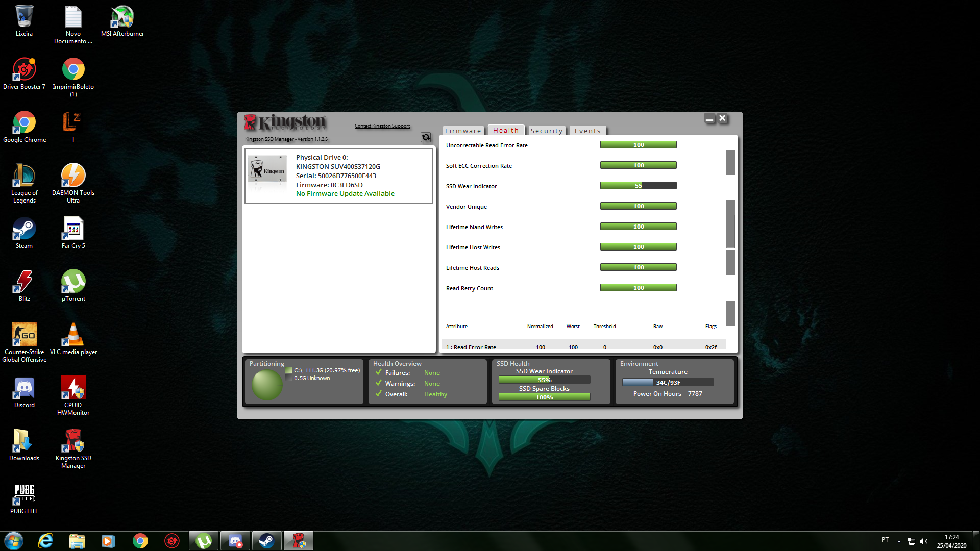Viewport: 980px width, 551px height.
Task: Click the PT language indicator
Action: click(885, 540)
